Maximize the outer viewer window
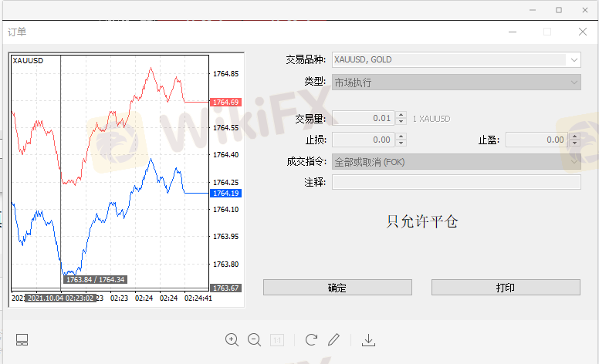599x364 pixels. coord(559,10)
